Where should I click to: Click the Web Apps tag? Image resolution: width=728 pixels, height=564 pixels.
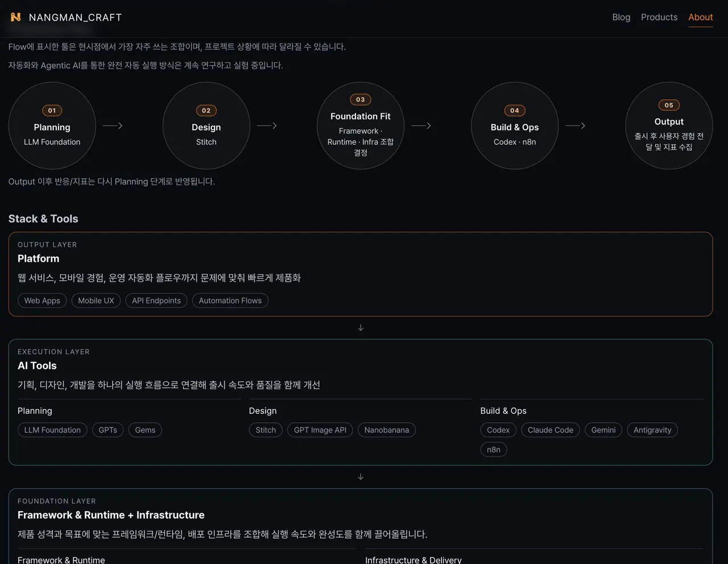[x=42, y=300]
